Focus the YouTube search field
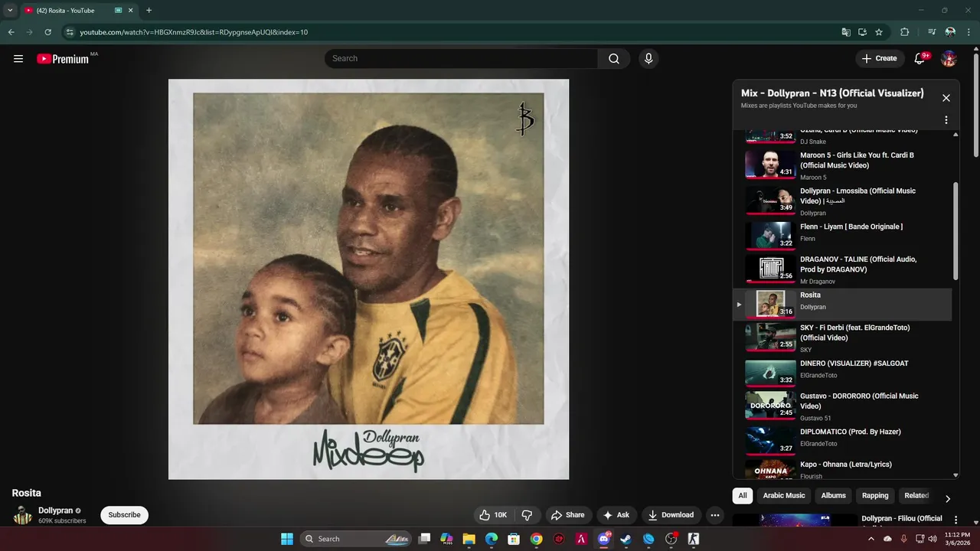 pos(462,58)
